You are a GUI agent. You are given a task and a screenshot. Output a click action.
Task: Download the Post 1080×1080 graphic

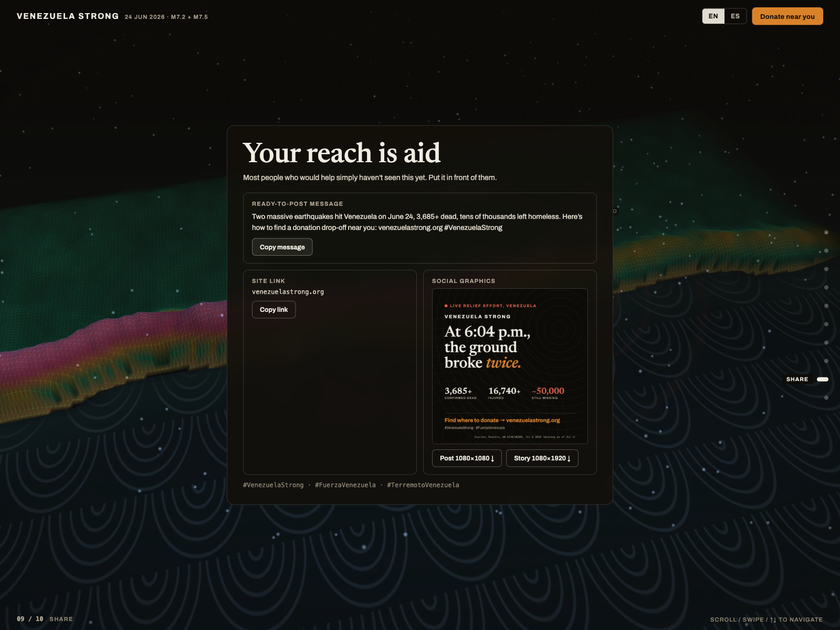tap(467, 458)
